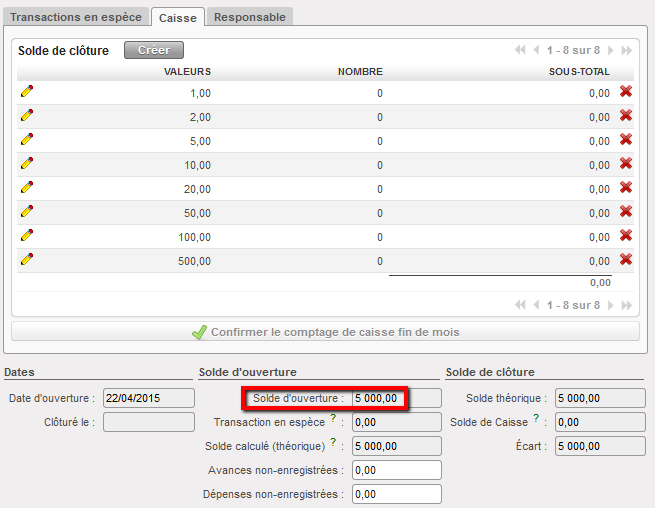Screen dimensions: 655x508
Task: Go to last page in the bottom pager
Action: click(x=627, y=305)
